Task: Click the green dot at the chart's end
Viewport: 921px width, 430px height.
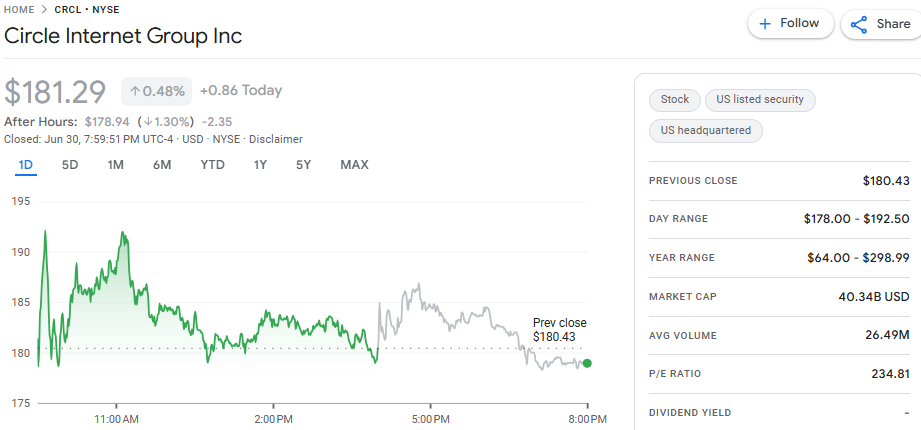Action: (x=587, y=363)
